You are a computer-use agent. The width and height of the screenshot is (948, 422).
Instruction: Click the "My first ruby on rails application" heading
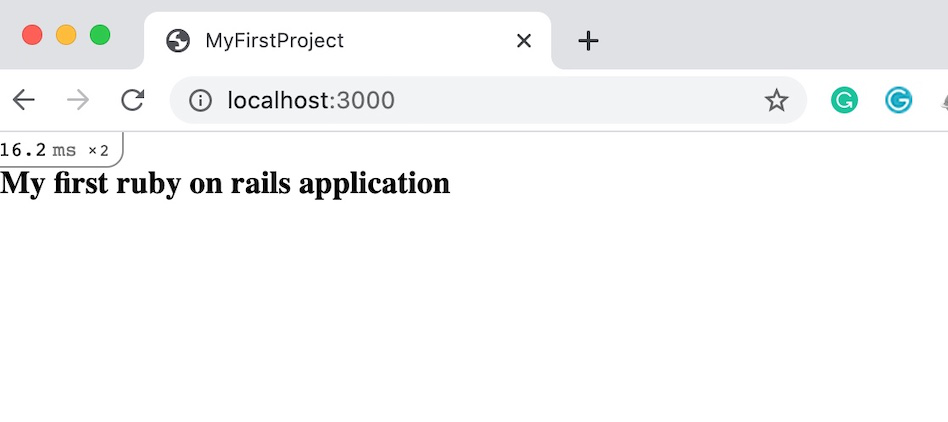(x=225, y=183)
